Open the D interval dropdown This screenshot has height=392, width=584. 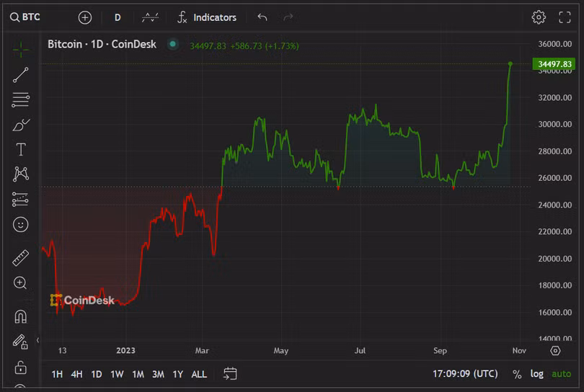(118, 17)
